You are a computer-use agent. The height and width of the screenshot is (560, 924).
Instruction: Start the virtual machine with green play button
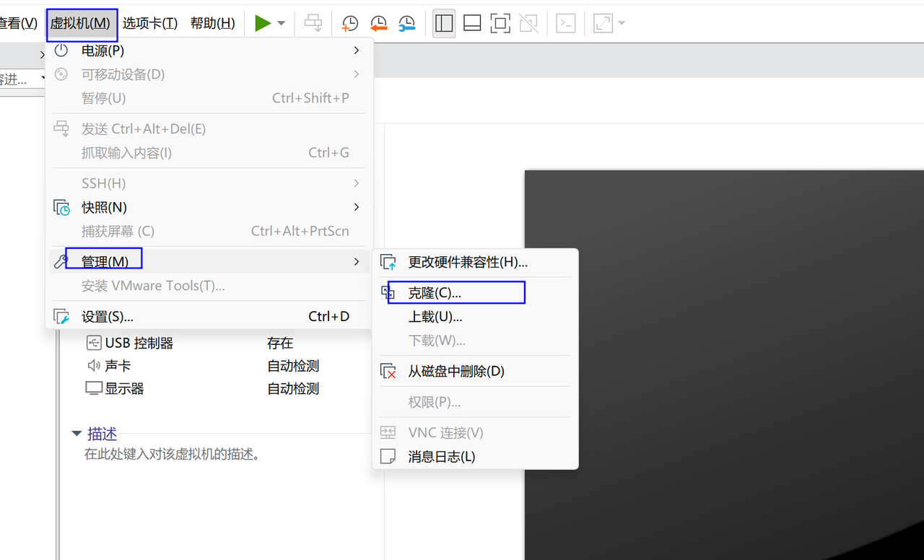(x=263, y=23)
